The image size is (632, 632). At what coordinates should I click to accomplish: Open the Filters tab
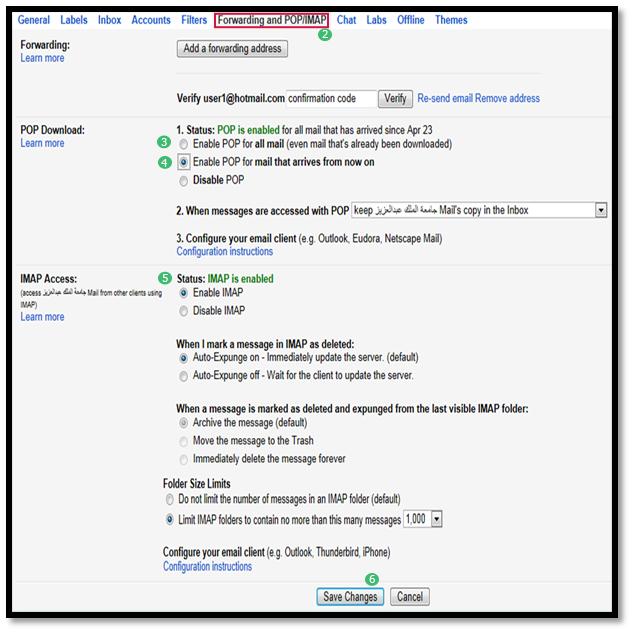click(x=194, y=20)
